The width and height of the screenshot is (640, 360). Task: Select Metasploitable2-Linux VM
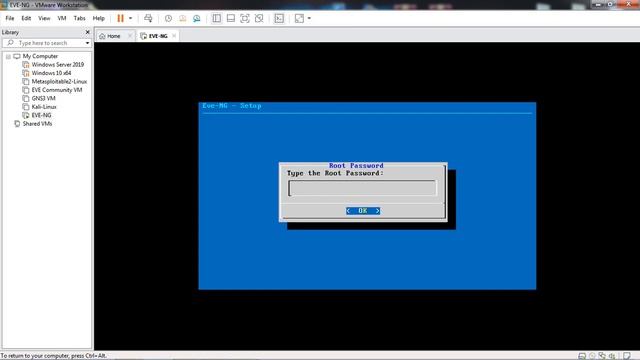(59, 82)
